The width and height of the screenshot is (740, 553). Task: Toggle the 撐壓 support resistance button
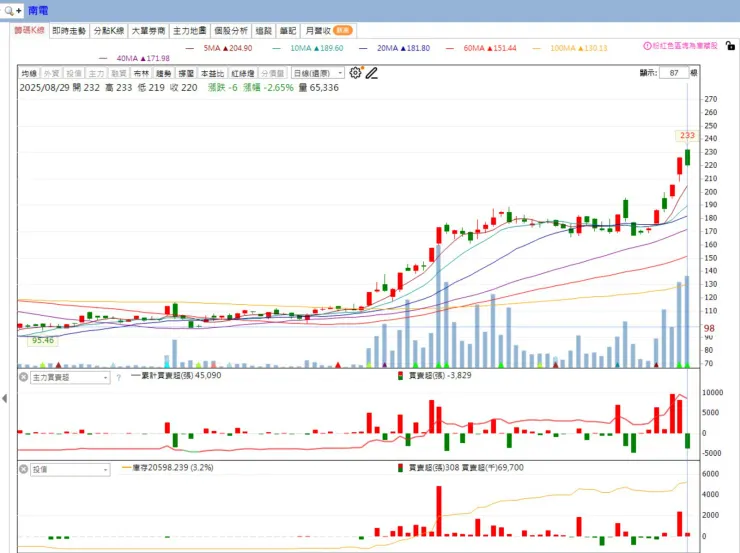[x=186, y=73]
